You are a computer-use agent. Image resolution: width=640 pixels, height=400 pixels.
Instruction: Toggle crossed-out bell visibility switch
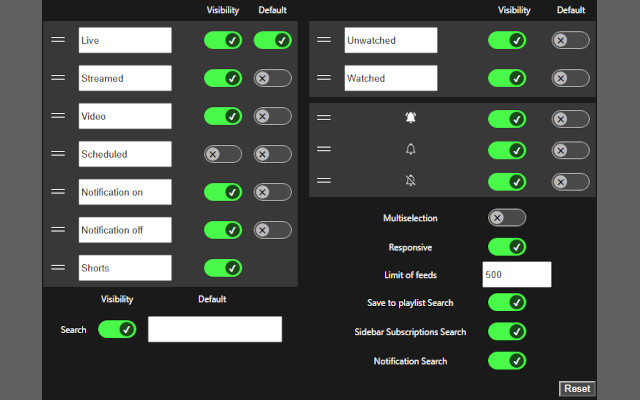point(507,182)
